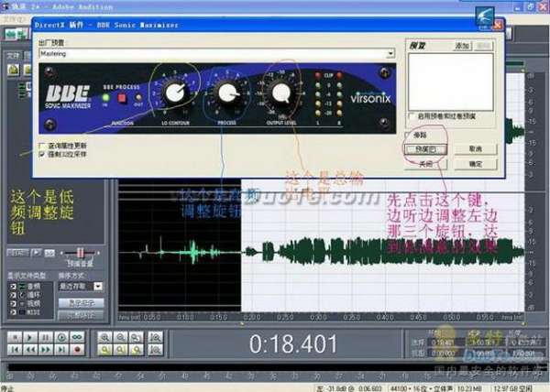The height and width of the screenshot is (392, 550).
Task: Toggle the 旁路 bypass checkbox
Action: coord(409,135)
